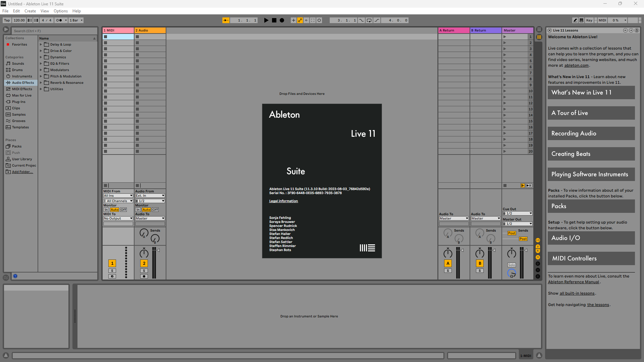
Task: Open MIDI From All Ins dropdown
Action: click(118, 196)
